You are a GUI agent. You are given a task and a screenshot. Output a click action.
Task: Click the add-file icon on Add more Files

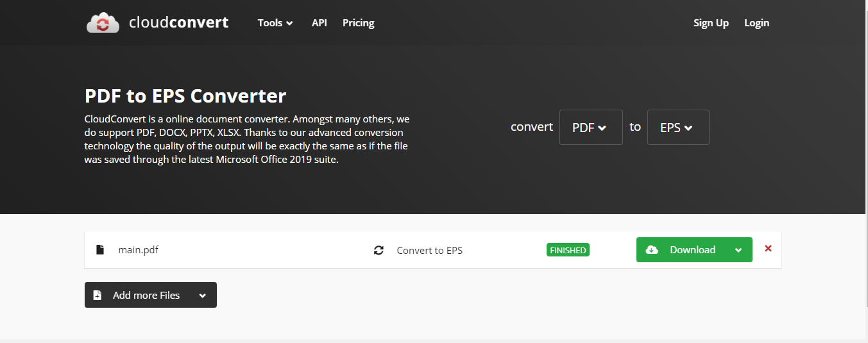98,296
